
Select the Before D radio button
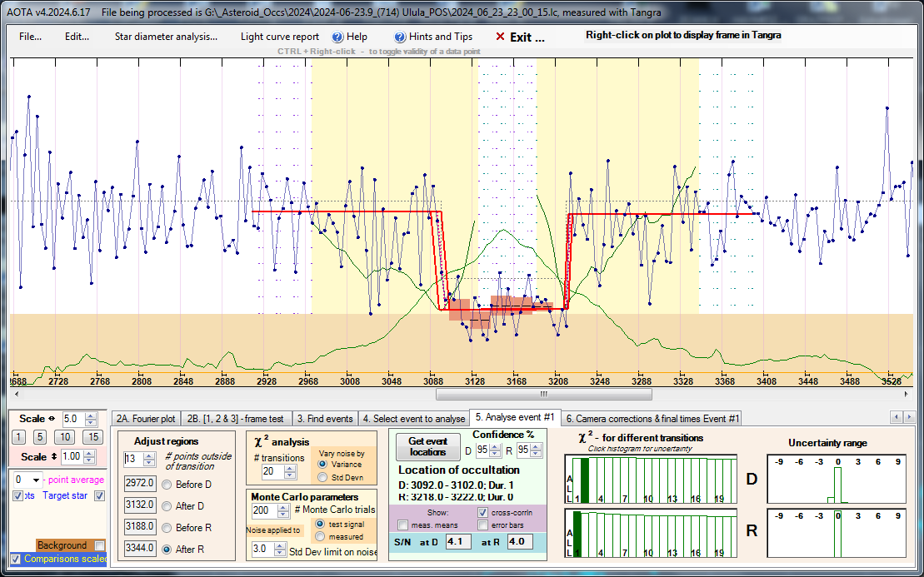[x=167, y=484]
